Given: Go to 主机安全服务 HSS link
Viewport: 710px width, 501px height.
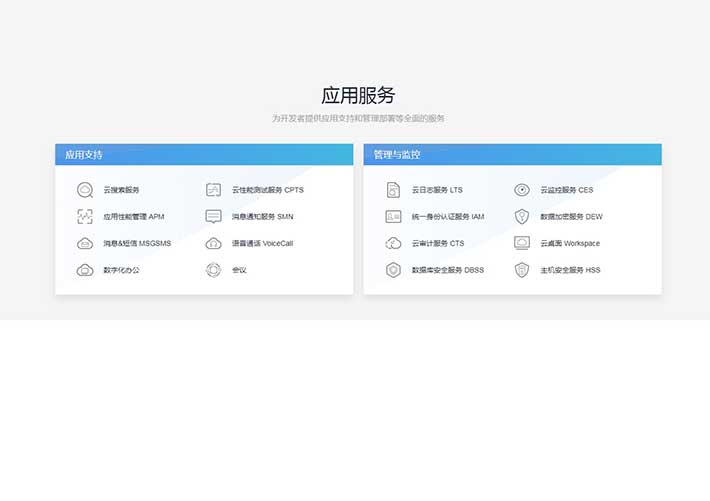Looking at the screenshot, I should [x=570, y=270].
